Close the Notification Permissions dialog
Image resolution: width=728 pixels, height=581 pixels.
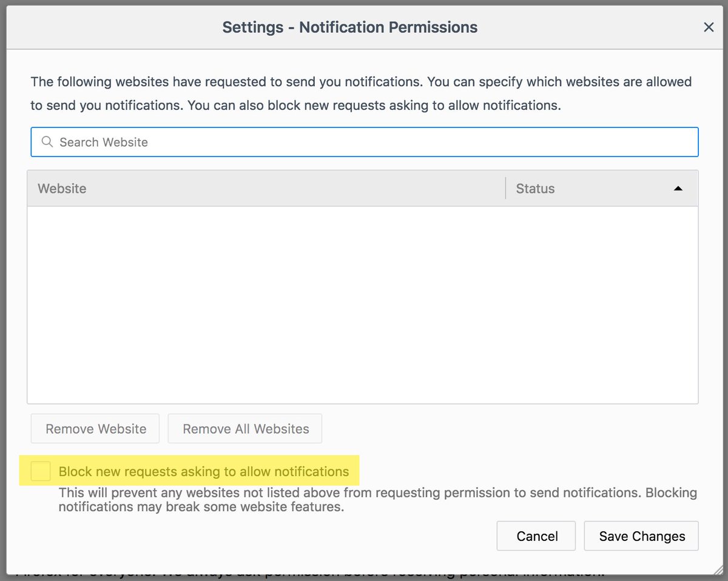pyautogui.click(x=708, y=27)
